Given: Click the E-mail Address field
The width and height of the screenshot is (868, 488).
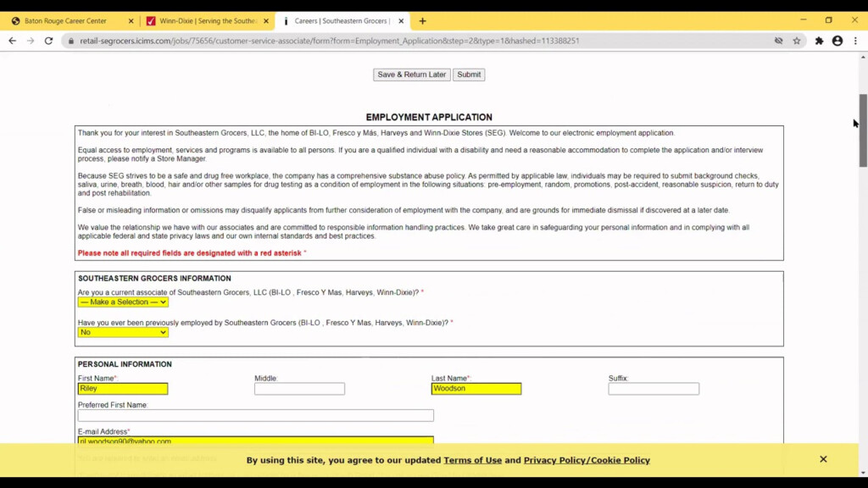Looking at the screenshot, I should (x=256, y=441).
